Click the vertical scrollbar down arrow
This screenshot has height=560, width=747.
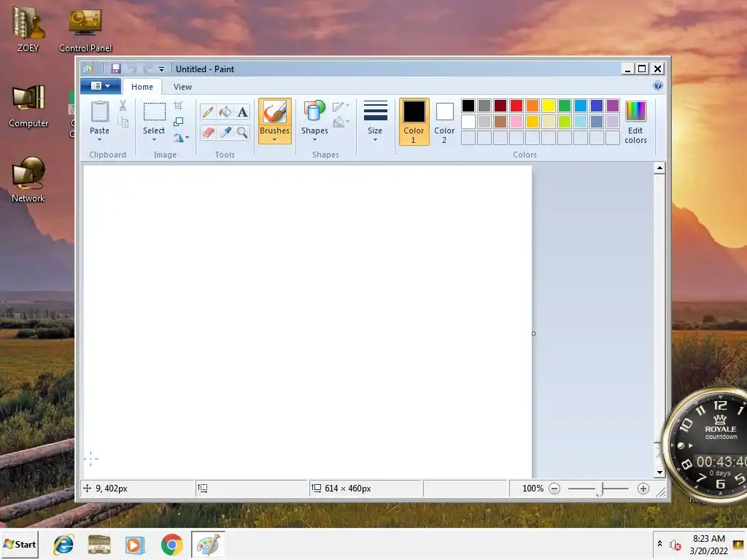[659, 472]
